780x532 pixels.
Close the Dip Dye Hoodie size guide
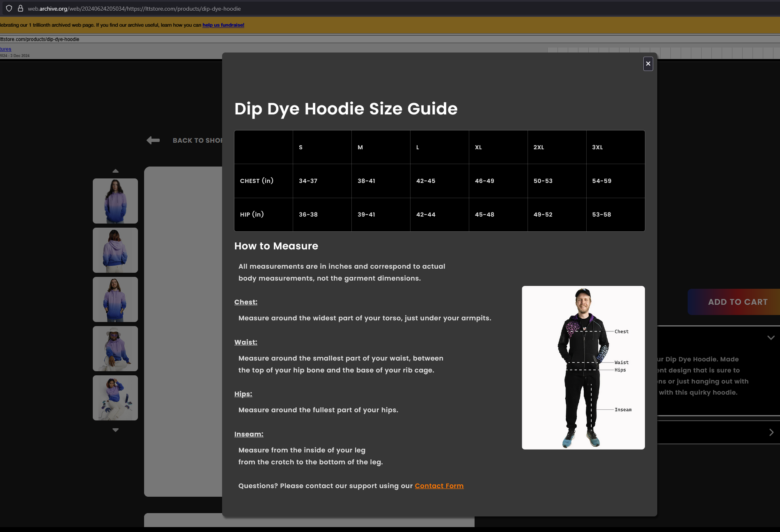pyautogui.click(x=648, y=64)
